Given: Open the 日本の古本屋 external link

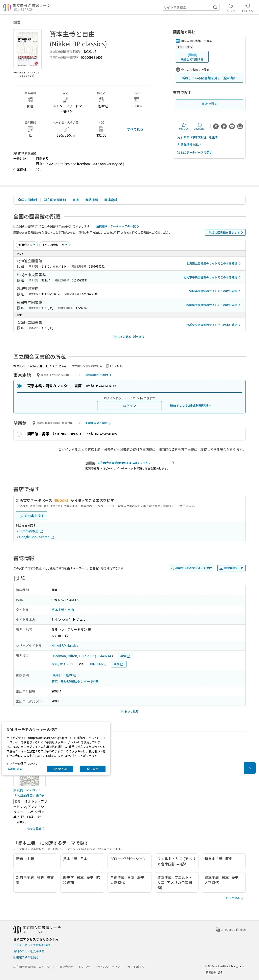Looking at the screenshot, I should tap(31, 531).
